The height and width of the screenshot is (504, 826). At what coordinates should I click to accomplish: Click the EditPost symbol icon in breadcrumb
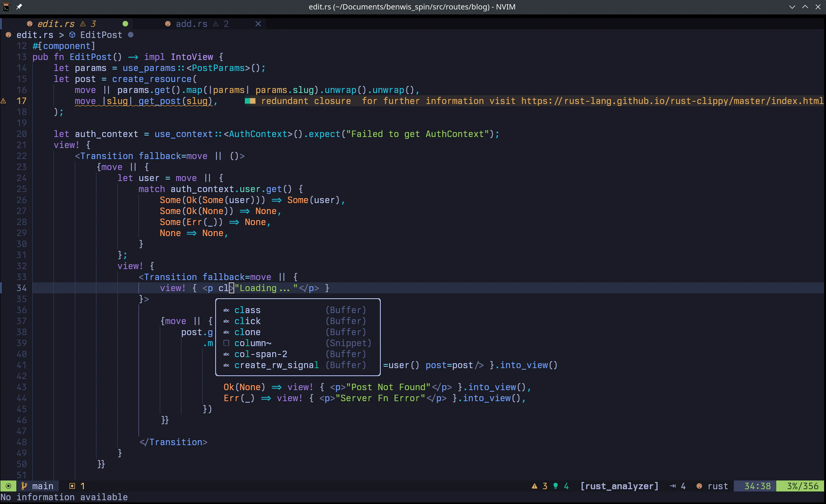coord(72,35)
